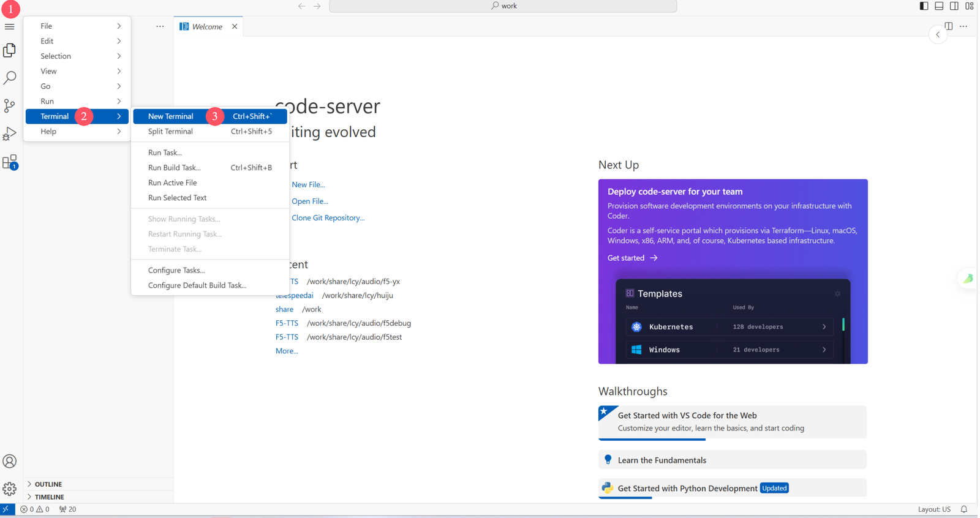
Task: Click the New File... link
Action: 308,184
